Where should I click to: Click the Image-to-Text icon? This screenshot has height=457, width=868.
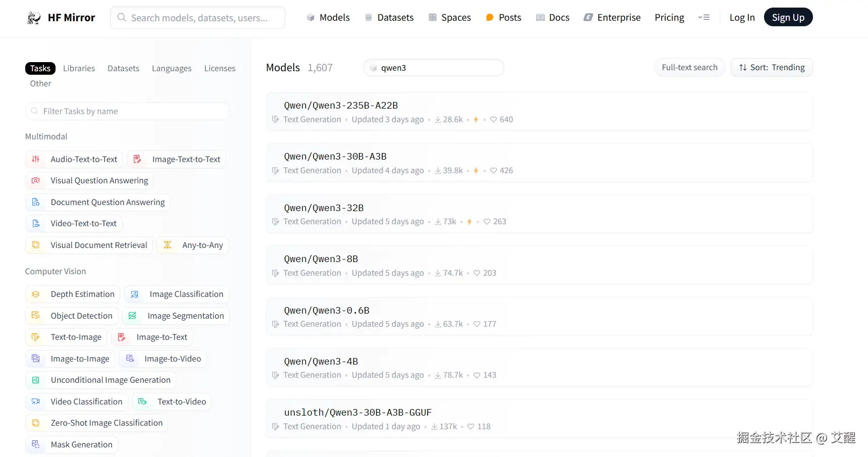pos(122,337)
